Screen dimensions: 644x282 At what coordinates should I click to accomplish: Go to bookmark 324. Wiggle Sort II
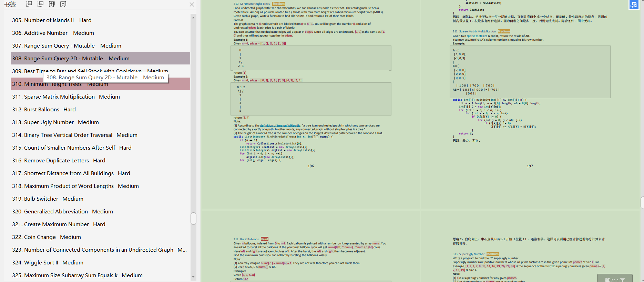(101, 262)
